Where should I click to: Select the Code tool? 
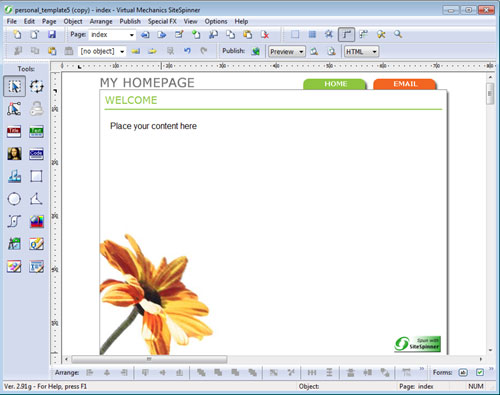(36, 154)
